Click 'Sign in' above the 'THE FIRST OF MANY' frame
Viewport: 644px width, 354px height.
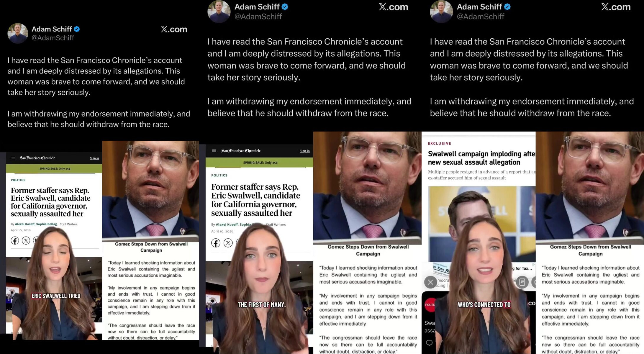pos(304,151)
